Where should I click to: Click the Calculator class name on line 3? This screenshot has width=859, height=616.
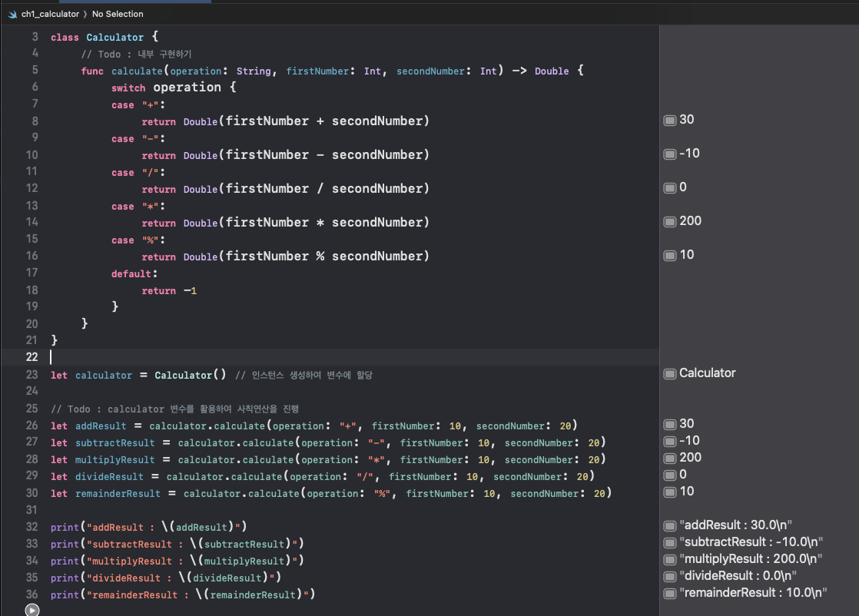pyautogui.click(x=115, y=37)
